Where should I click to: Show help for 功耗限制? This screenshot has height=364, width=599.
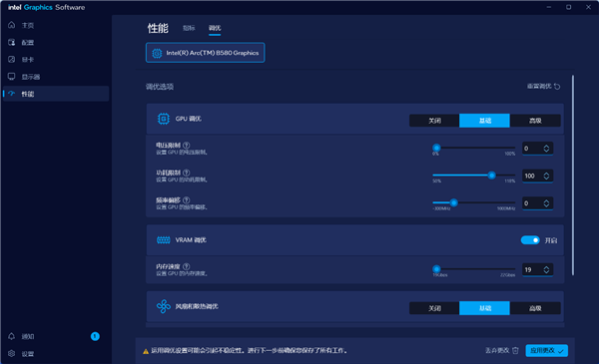(186, 173)
